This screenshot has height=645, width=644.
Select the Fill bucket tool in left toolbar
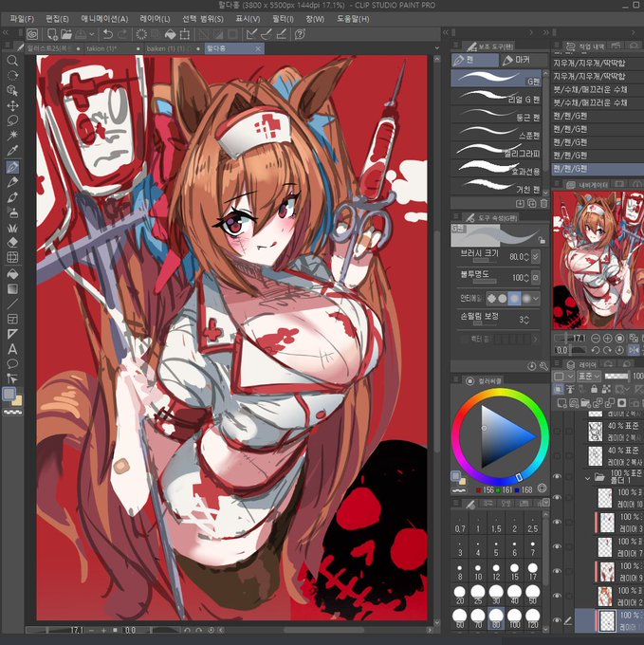pos(12,274)
